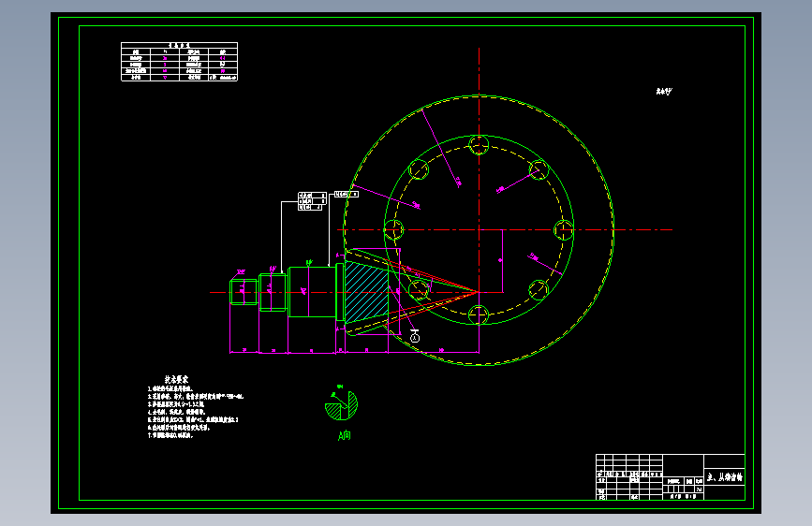Select the topmost bolt hole on ring gear

pyautogui.click(x=479, y=145)
